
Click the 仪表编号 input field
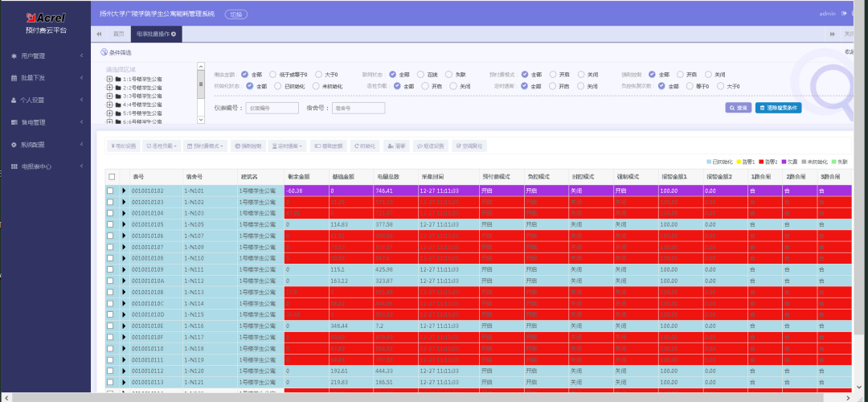tap(272, 109)
